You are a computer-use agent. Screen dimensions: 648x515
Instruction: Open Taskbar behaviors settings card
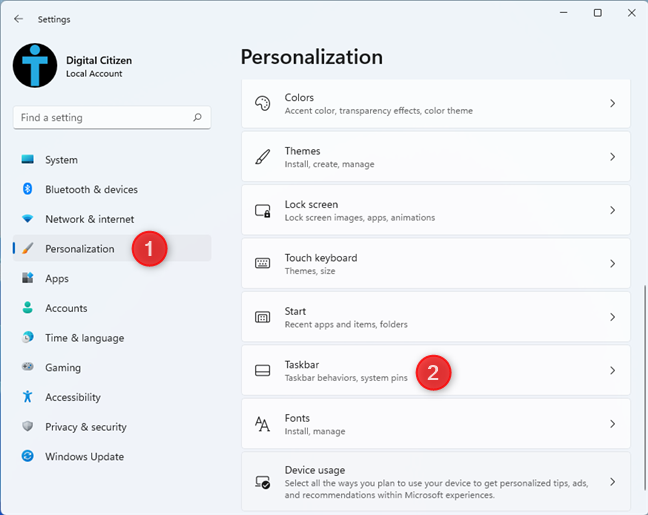[x=436, y=370]
